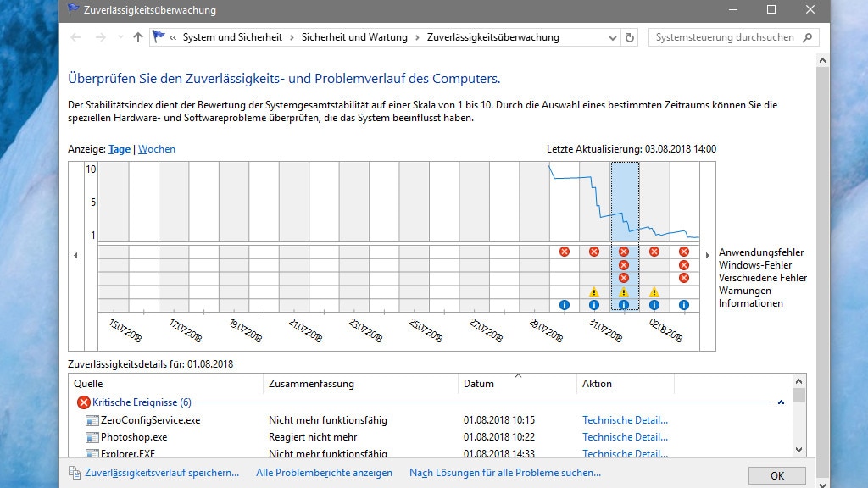The width and height of the screenshot is (868, 488).
Task: Click the information icon for 03.08.2018
Action: (x=684, y=304)
